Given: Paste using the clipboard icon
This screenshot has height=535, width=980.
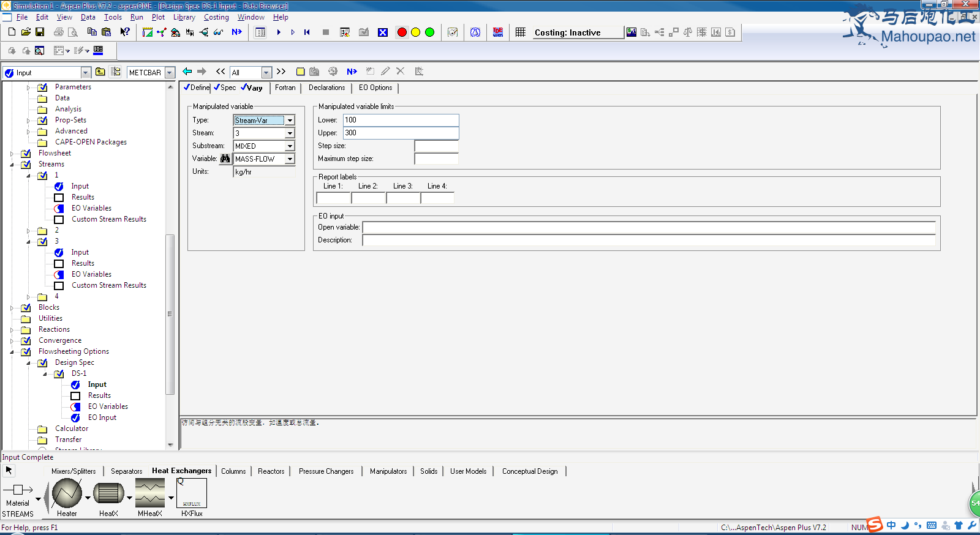Looking at the screenshot, I should coord(106,32).
